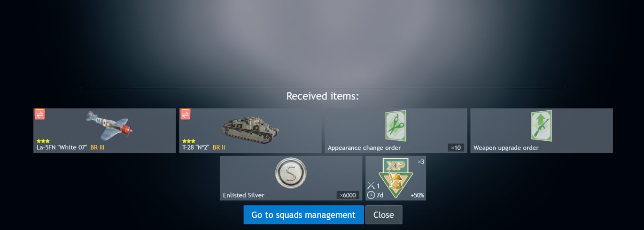Click the clock 7d duration icon
The image size is (644, 230).
tap(371, 195)
